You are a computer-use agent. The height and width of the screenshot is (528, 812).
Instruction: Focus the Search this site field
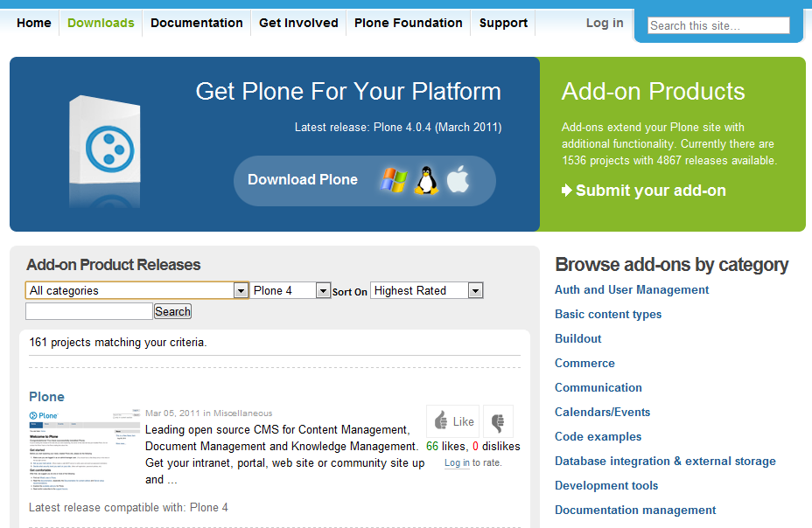coord(718,25)
